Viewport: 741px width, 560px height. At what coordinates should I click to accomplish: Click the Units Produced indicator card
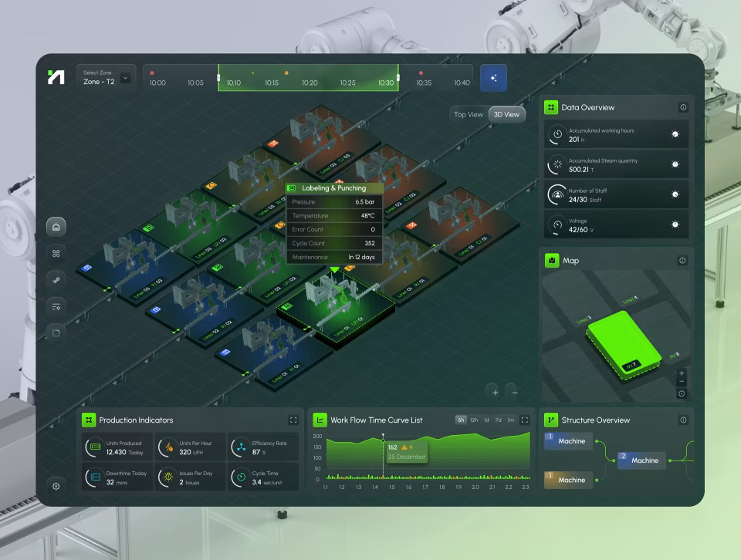click(117, 447)
